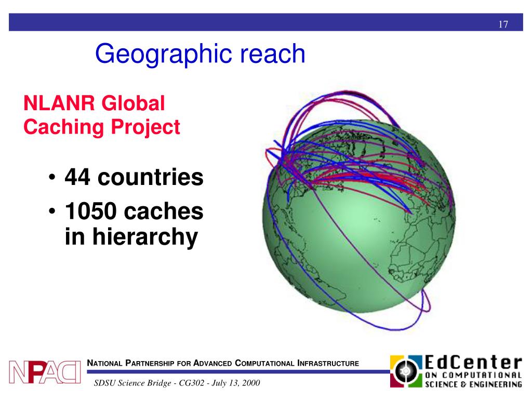Click 'On Computational' text in EdCenter logo
The width and height of the screenshot is (532, 399).
pos(473,375)
